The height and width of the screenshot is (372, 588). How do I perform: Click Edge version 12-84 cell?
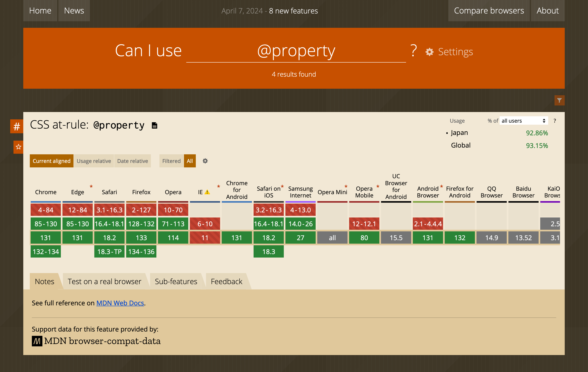[78, 210]
